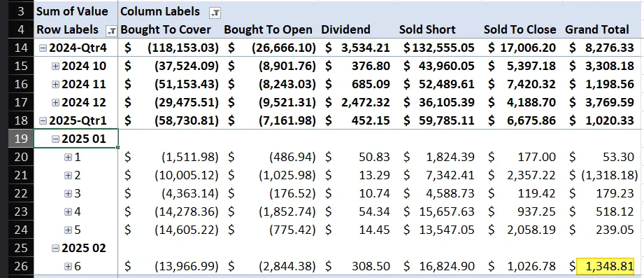Open the Column Labels filter dropdown
Screen dimensions: 644x278
[215, 13]
